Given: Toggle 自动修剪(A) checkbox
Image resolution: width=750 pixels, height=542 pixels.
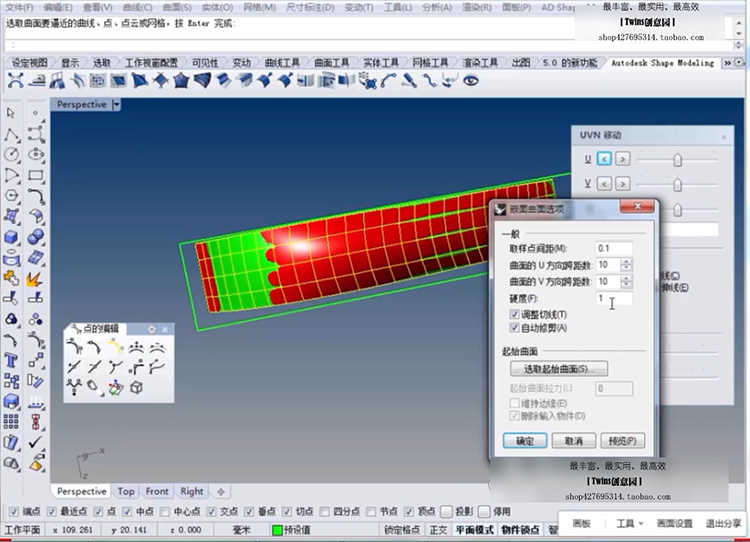Looking at the screenshot, I should (x=515, y=328).
